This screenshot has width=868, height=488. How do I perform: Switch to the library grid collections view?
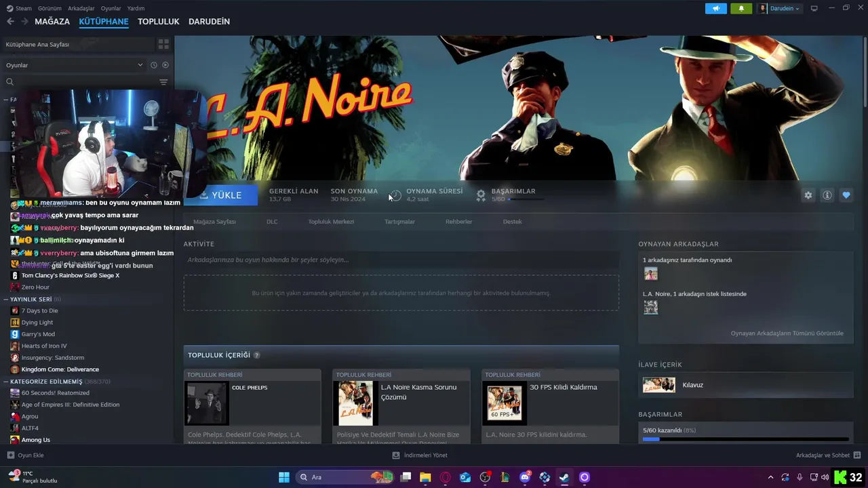click(x=163, y=44)
